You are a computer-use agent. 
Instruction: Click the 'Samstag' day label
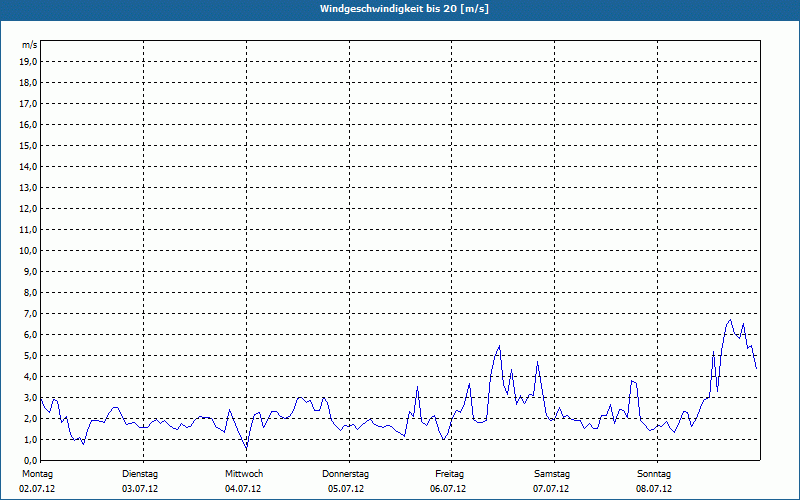point(552,474)
